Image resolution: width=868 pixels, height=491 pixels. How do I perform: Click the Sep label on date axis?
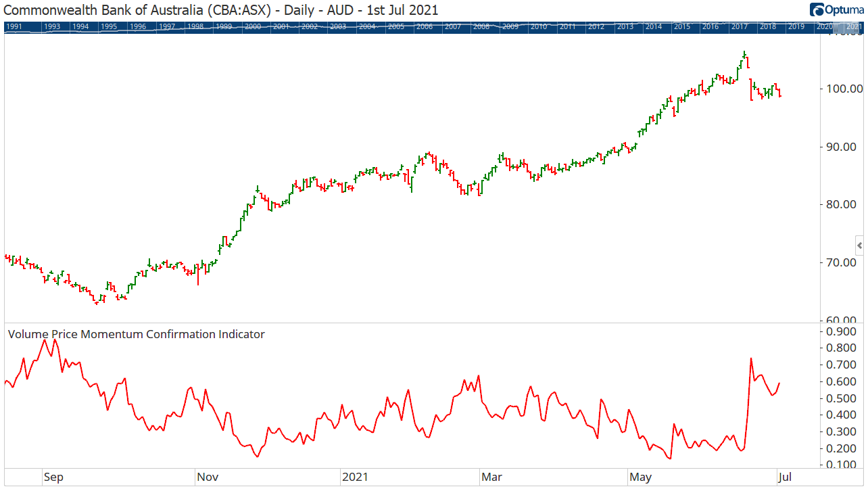point(53,477)
